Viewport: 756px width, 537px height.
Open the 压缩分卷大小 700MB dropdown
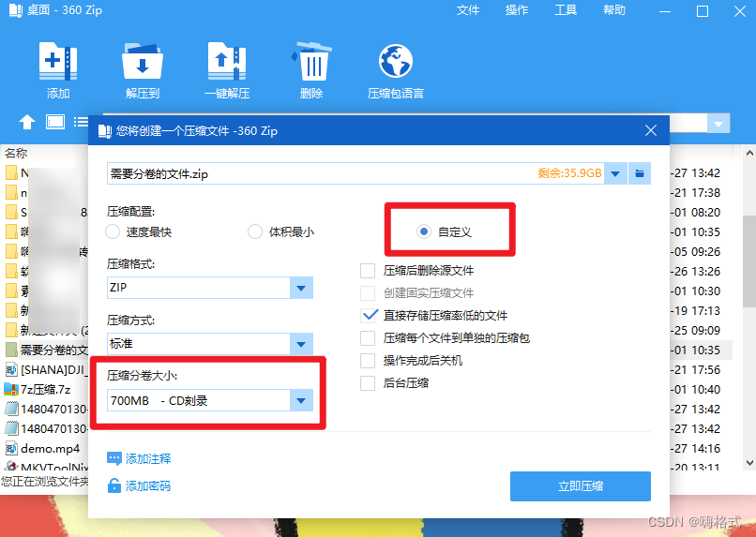[x=301, y=400]
